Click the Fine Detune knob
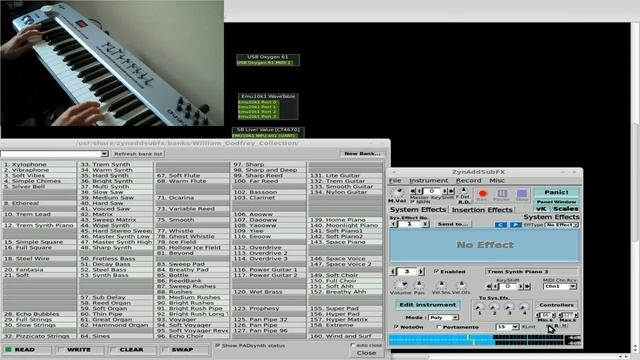This screenshot has height=360, width=640. coord(464,191)
